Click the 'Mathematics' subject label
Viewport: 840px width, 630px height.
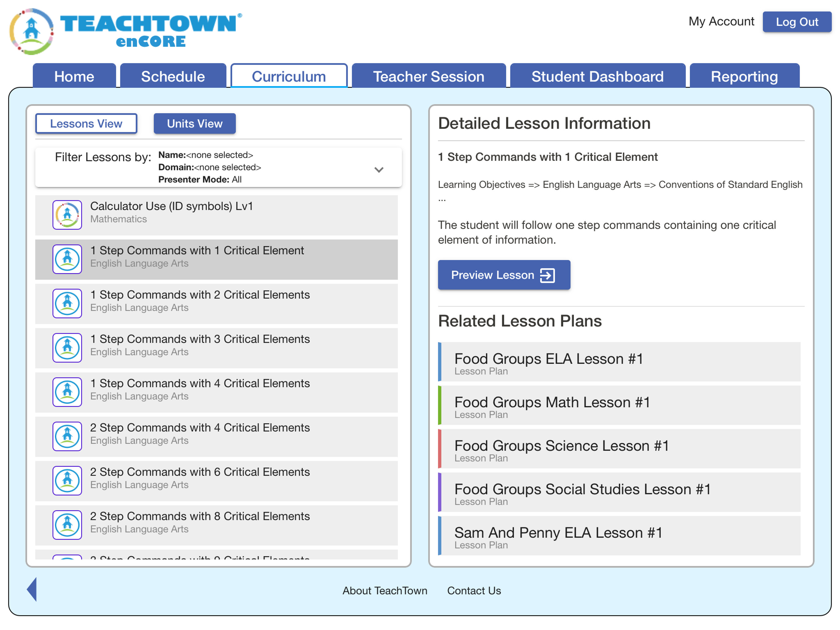tap(118, 219)
